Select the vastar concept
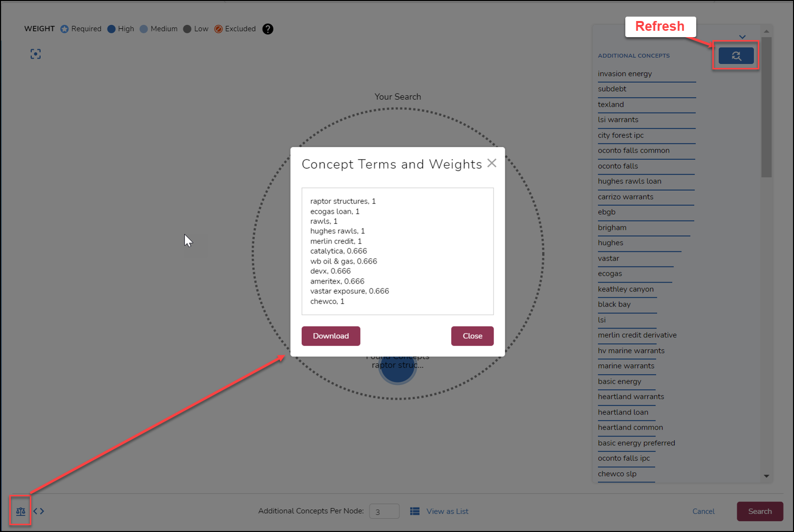Viewport: 794px width, 532px height. [x=608, y=259]
